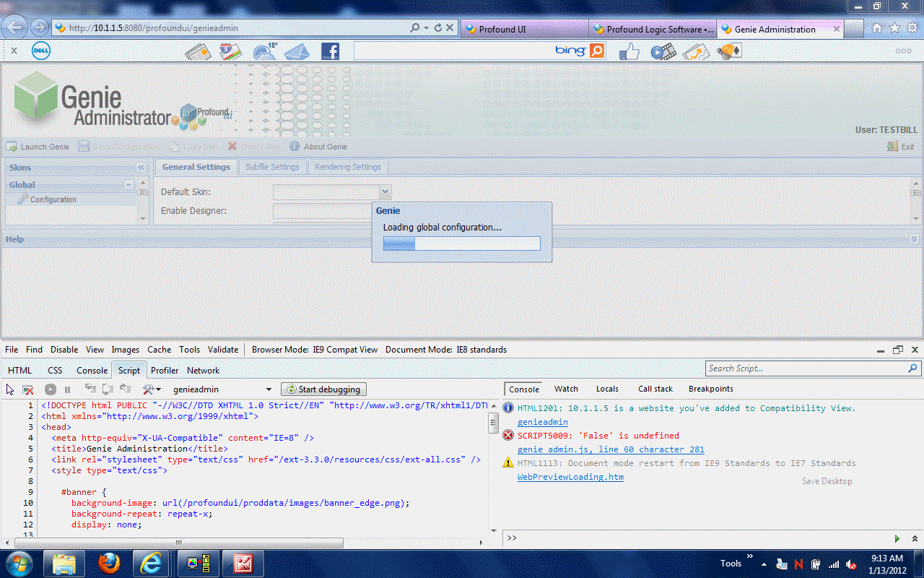Viewport: 924px width, 578px height.
Task: Click the Step Out debugger icon
Action: (x=126, y=389)
